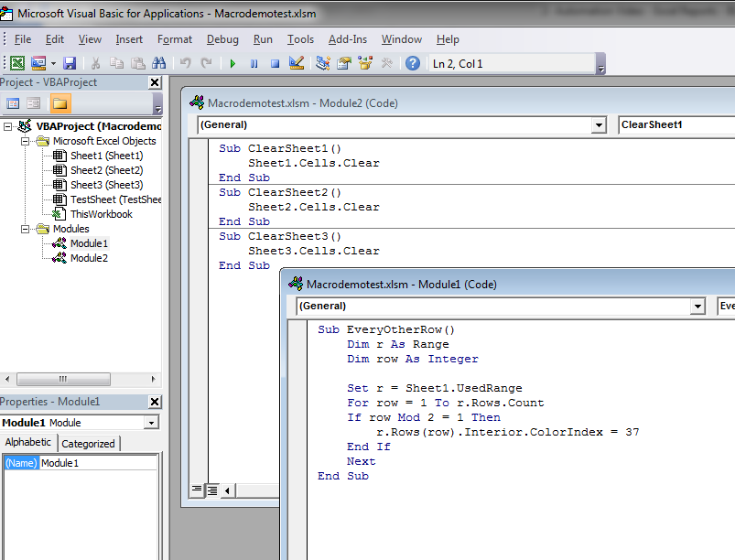735x560 pixels.
Task: Open the Tools menu
Action: [x=300, y=39]
